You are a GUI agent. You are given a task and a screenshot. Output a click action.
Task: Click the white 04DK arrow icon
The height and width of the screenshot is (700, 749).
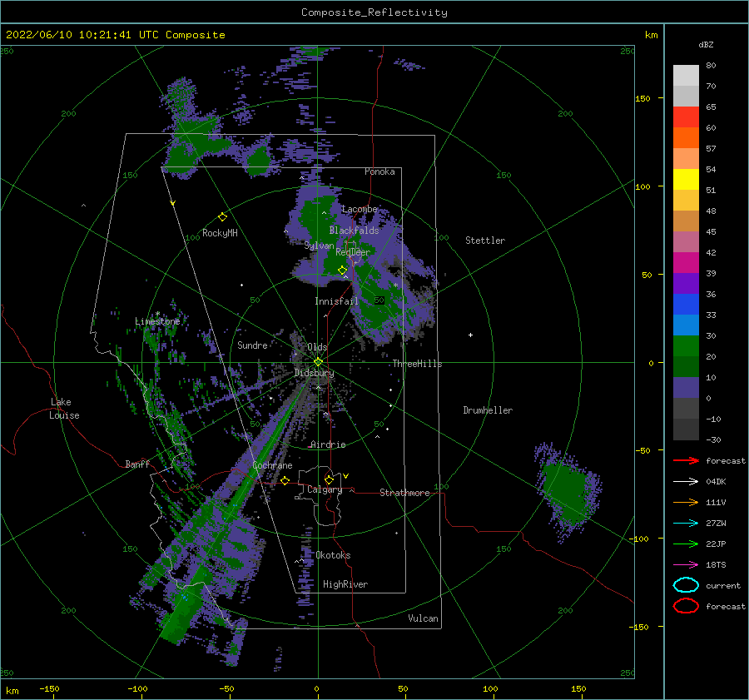686,482
